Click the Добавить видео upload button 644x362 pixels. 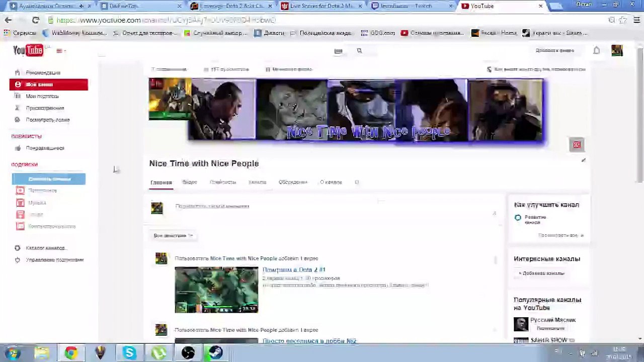point(555,50)
